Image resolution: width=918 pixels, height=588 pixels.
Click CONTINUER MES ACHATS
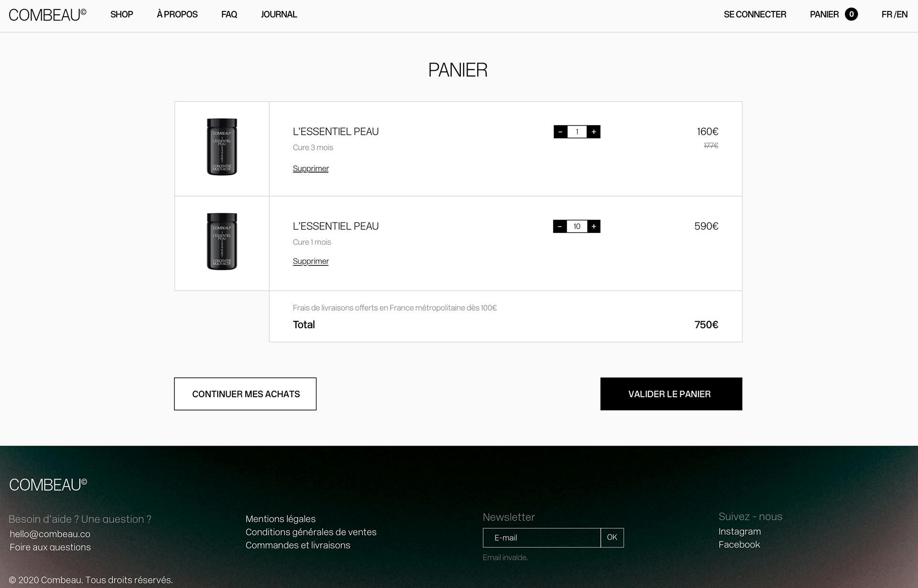coord(245,393)
